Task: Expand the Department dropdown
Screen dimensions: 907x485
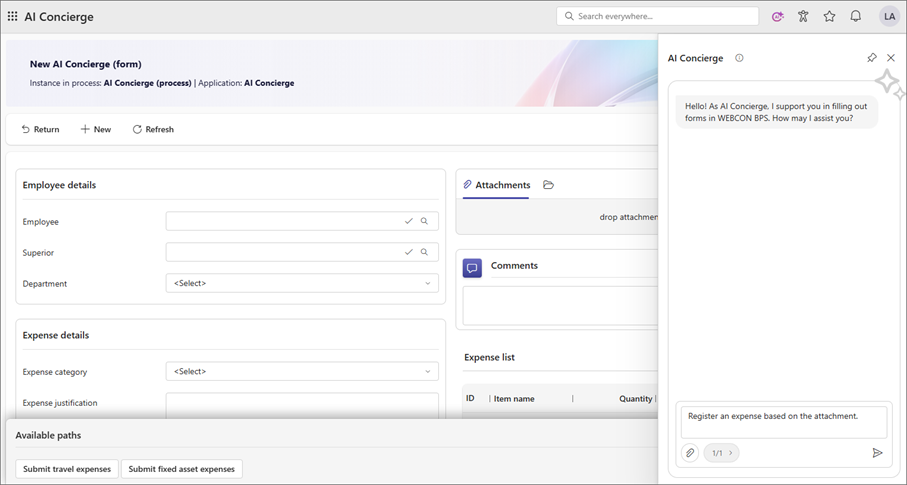Action: [428, 283]
